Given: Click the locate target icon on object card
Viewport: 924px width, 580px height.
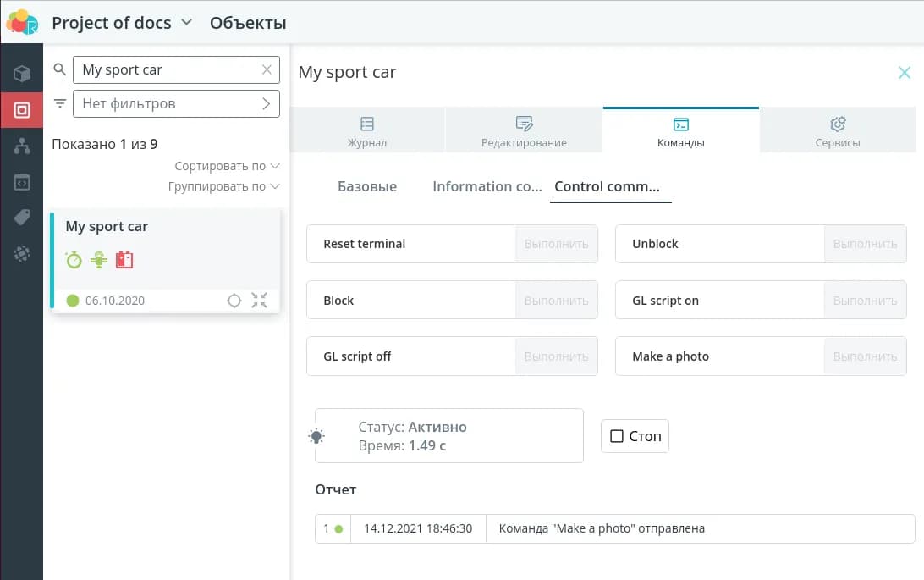Looking at the screenshot, I should pos(234,300).
